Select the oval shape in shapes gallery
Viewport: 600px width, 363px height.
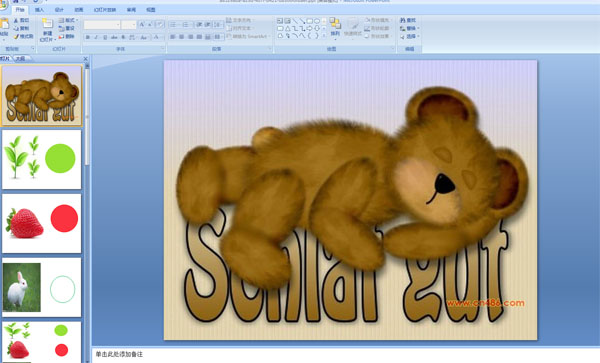(317, 21)
